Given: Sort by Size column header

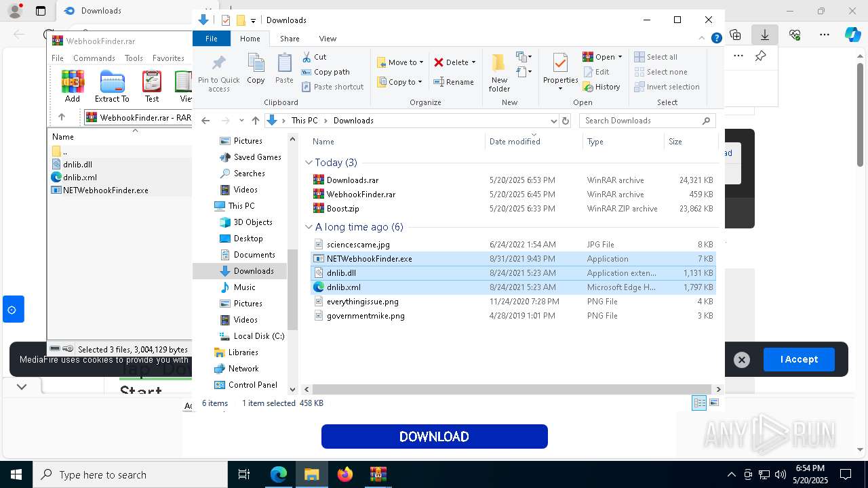Looking at the screenshot, I should 690,142.
